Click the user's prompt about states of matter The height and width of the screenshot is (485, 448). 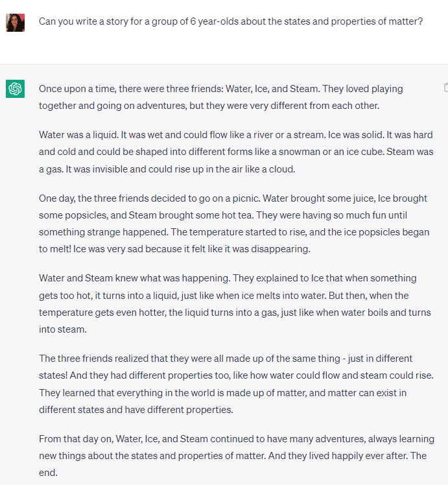(x=231, y=21)
